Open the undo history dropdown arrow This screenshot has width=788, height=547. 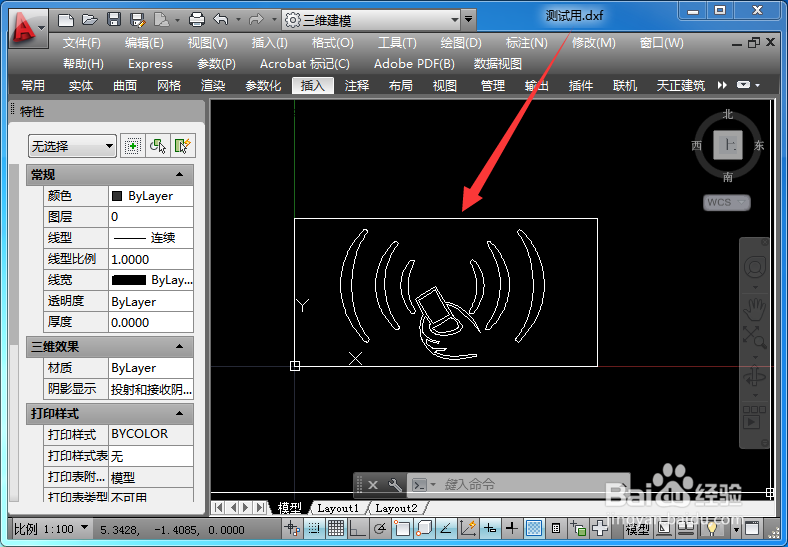tap(238, 20)
